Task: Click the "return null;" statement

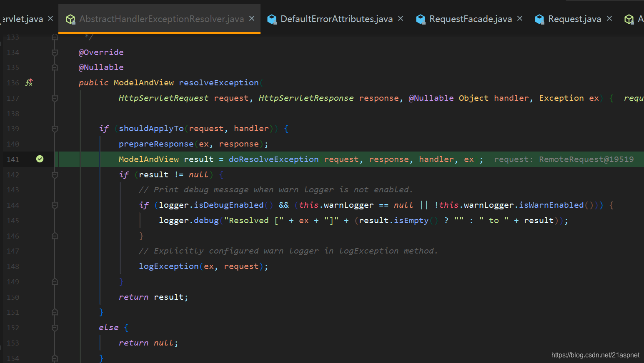Action: tap(148, 343)
